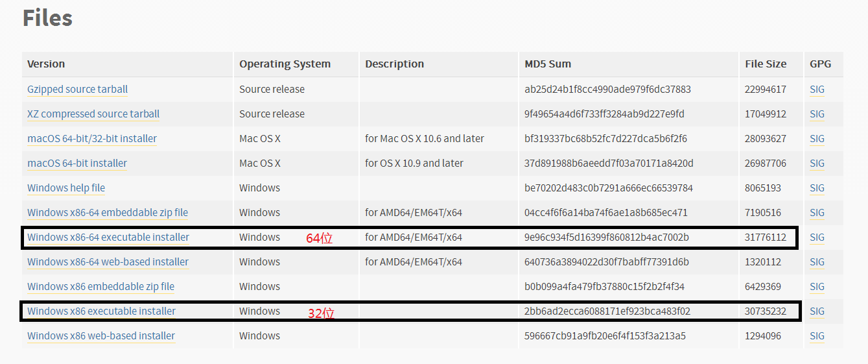Viewport: 868px width, 364px height.
Task: Download Windows x86-64 embeddable zip file
Action: coord(107,213)
